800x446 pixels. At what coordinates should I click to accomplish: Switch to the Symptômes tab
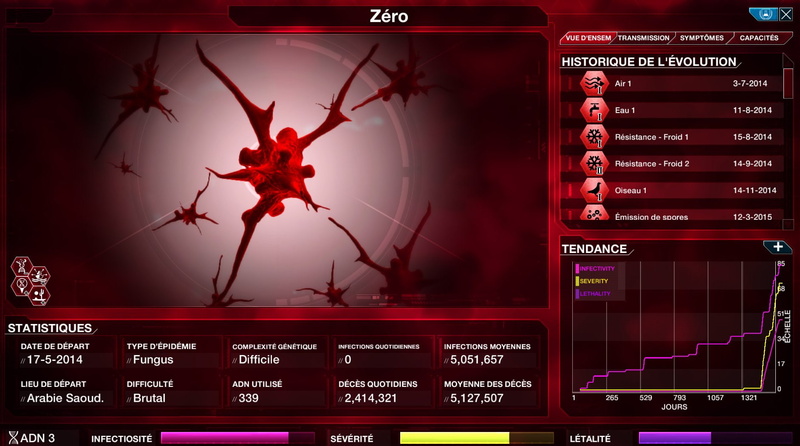pyautogui.click(x=702, y=38)
